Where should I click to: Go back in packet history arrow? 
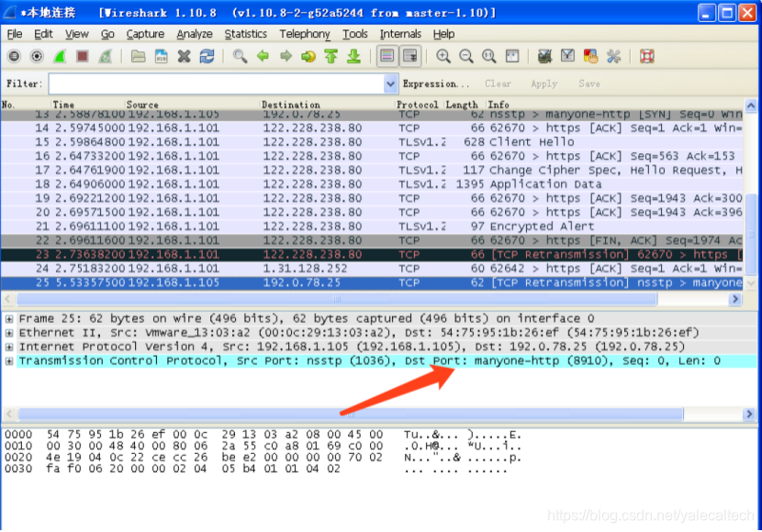click(263, 56)
